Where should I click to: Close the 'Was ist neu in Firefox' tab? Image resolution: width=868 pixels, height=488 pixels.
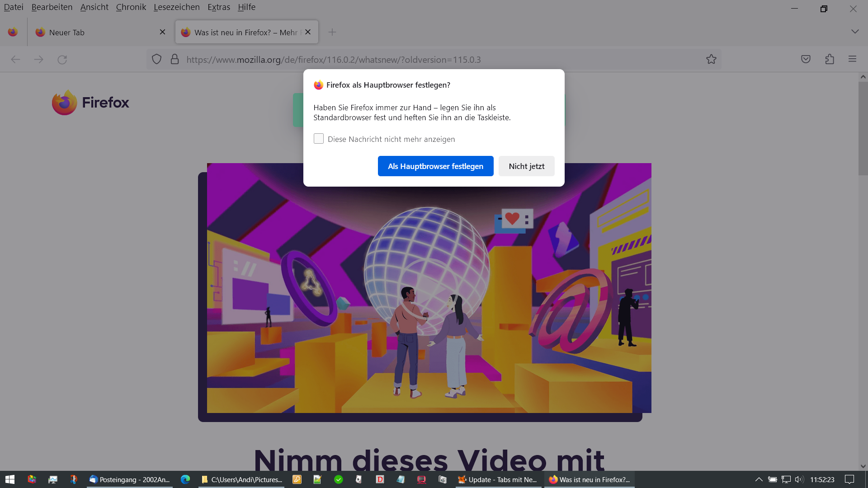(x=308, y=32)
